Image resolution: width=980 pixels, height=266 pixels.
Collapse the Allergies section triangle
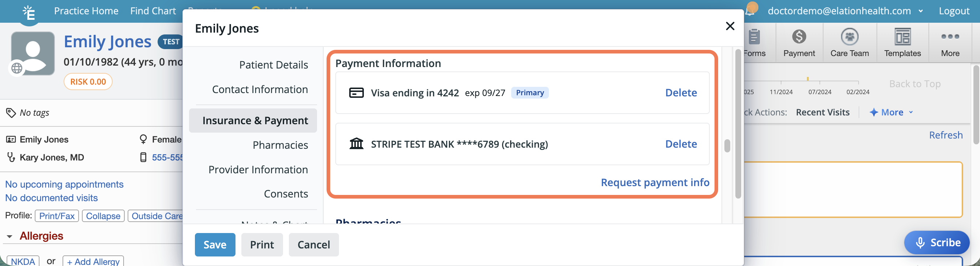pyautogui.click(x=10, y=237)
